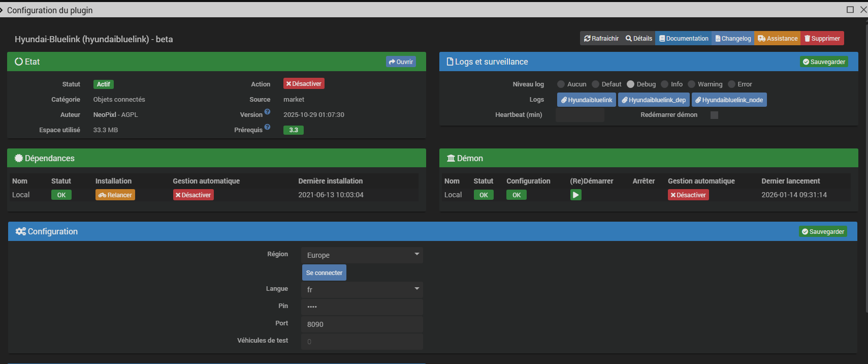Open the Langue dropdown set to fr
The width and height of the screenshot is (868, 364).
point(362,290)
